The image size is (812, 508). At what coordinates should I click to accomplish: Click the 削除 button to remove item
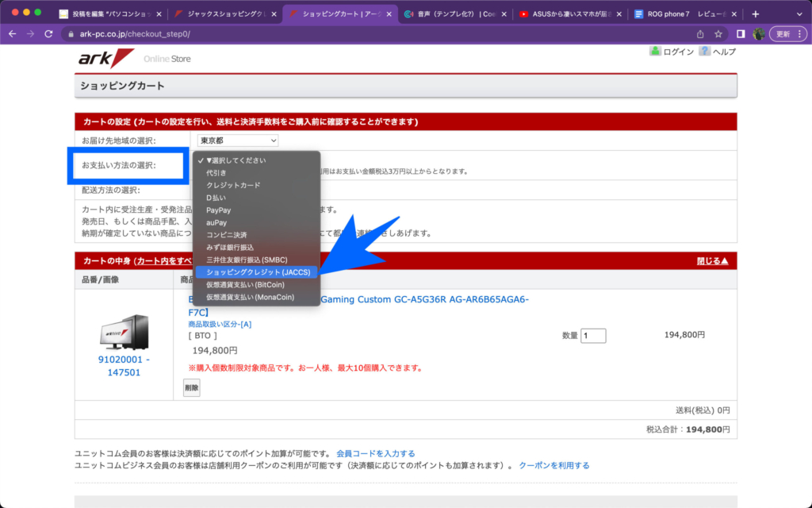click(x=191, y=387)
